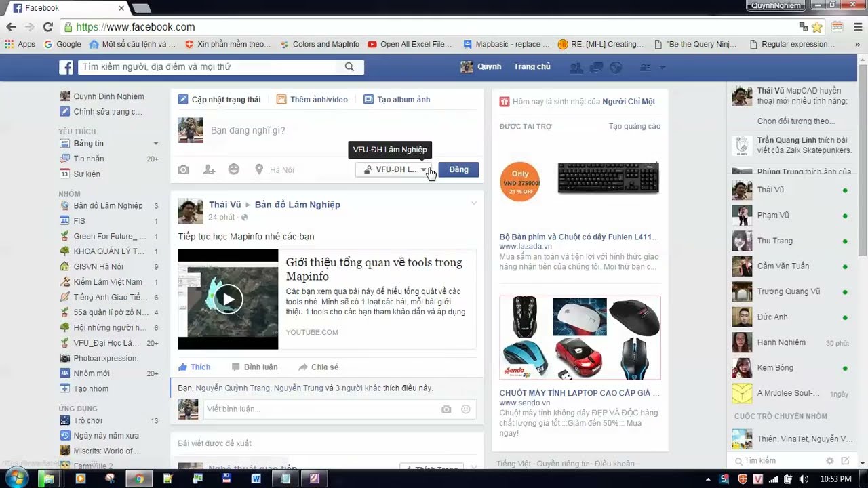Click the feeling emoji icon in composer
This screenshot has width=868, height=488.
pos(234,169)
